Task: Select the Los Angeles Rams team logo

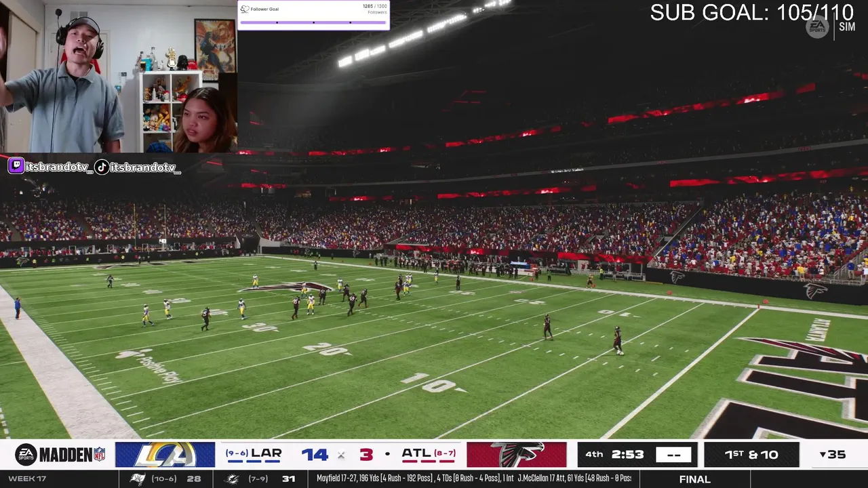Action: [x=165, y=455]
